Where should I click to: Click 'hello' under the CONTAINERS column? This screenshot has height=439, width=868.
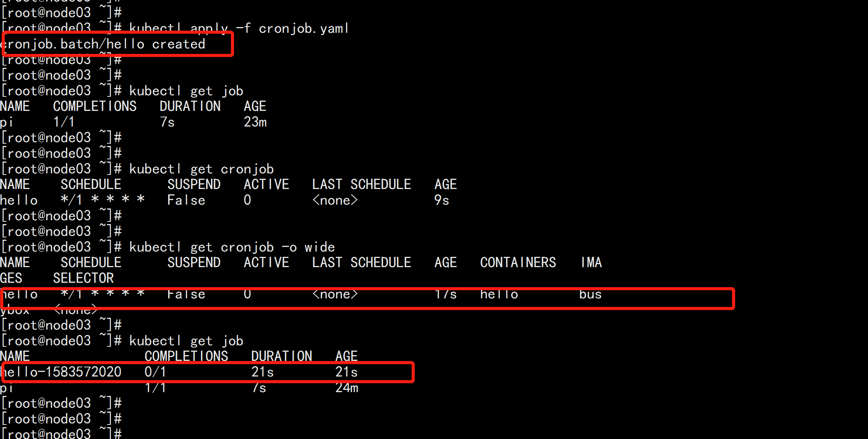pos(499,294)
